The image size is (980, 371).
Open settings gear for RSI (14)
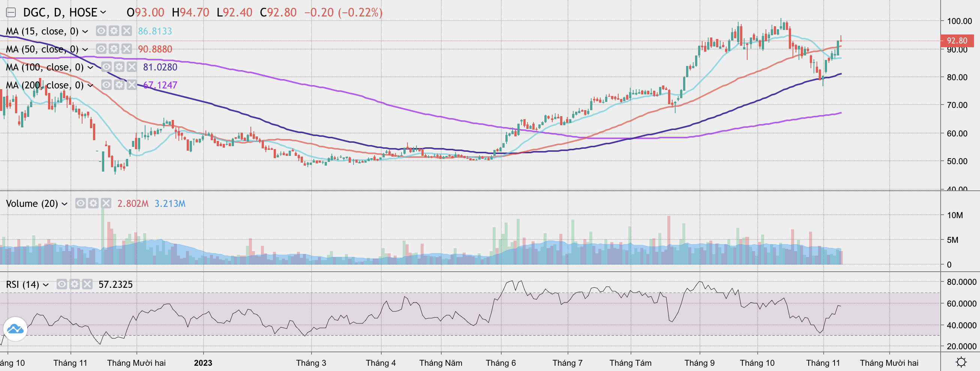(75, 284)
